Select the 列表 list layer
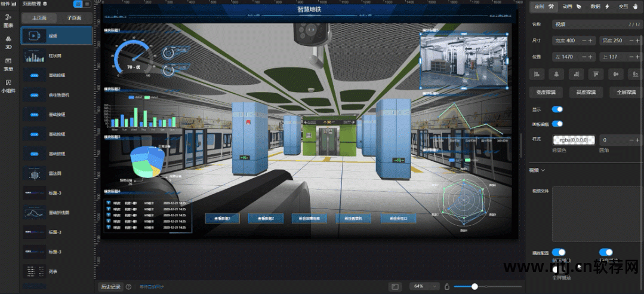The width and height of the screenshot is (644, 294). (x=57, y=271)
